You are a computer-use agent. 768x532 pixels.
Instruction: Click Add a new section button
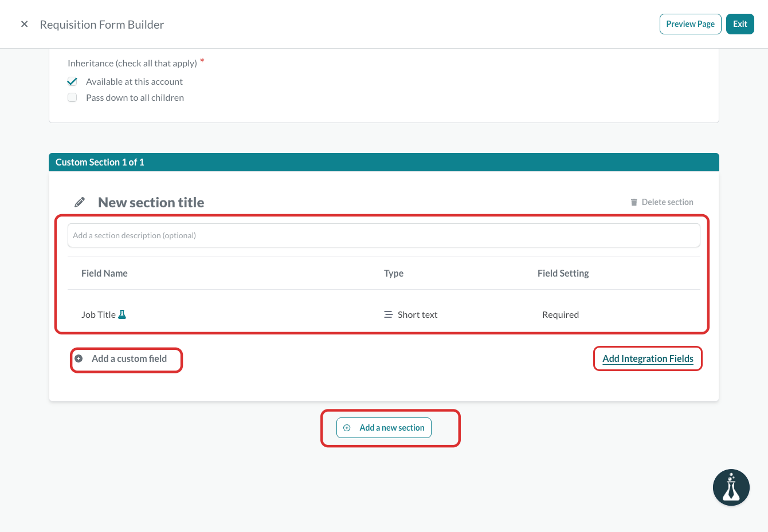point(384,428)
